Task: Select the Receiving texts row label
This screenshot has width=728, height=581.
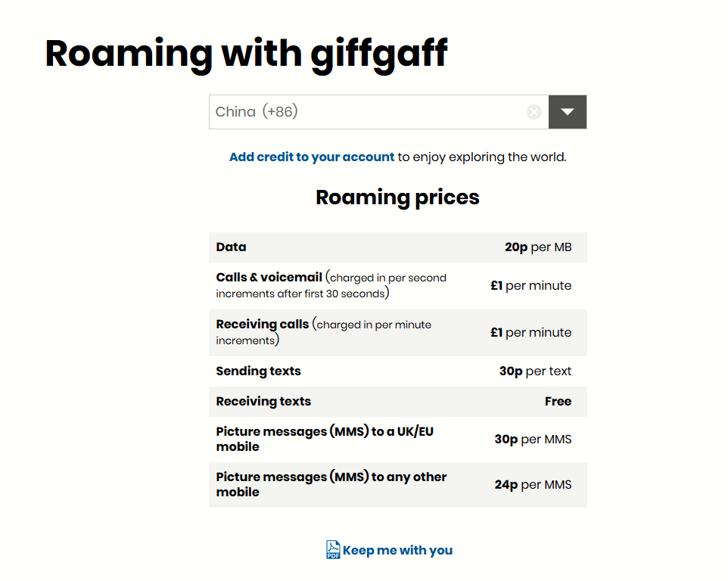Action: point(263,402)
